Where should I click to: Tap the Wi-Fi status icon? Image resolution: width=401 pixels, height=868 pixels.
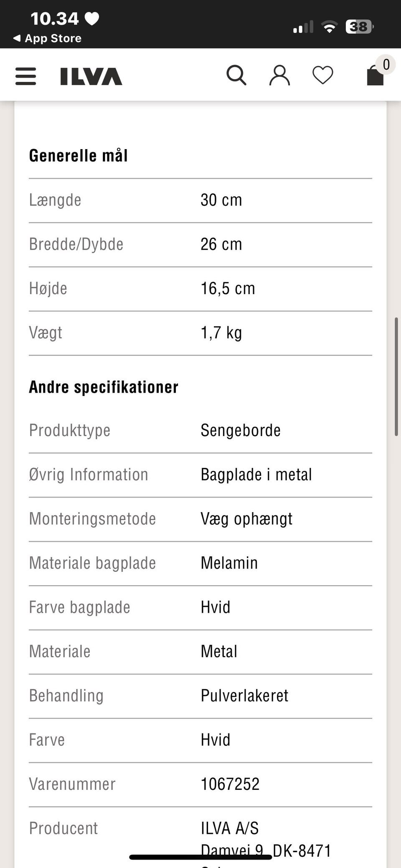[330, 27]
